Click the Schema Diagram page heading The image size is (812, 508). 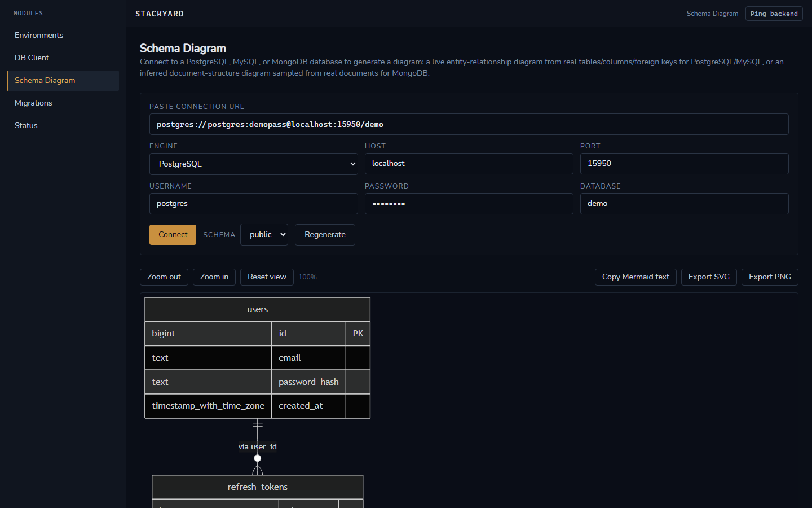click(x=183, y=49)
